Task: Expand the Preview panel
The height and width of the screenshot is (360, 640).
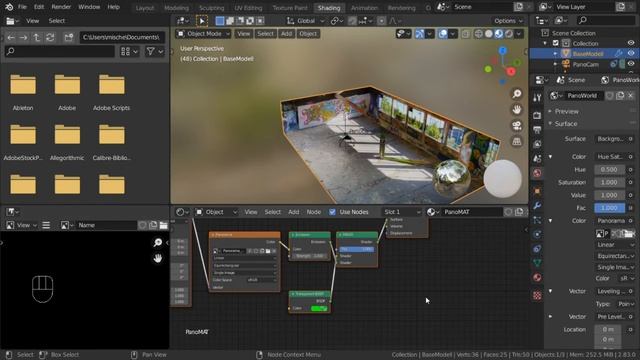Action: tap(551, 111)
